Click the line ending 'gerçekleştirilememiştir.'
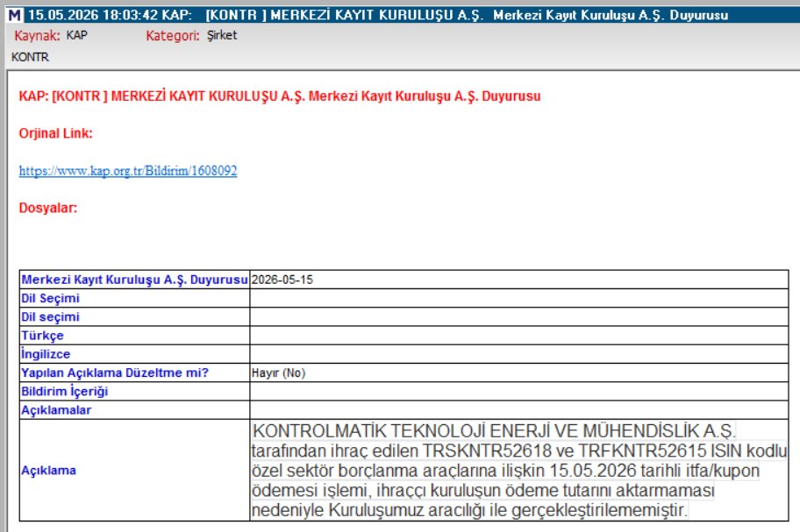 pyautogui.click(x=469, y=510)
